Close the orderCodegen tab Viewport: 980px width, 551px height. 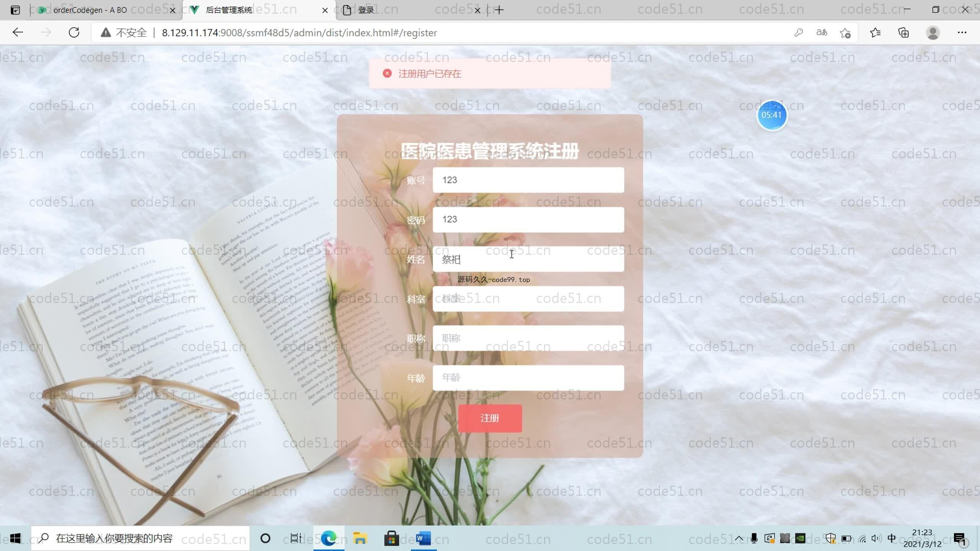[x=172, y=10]
